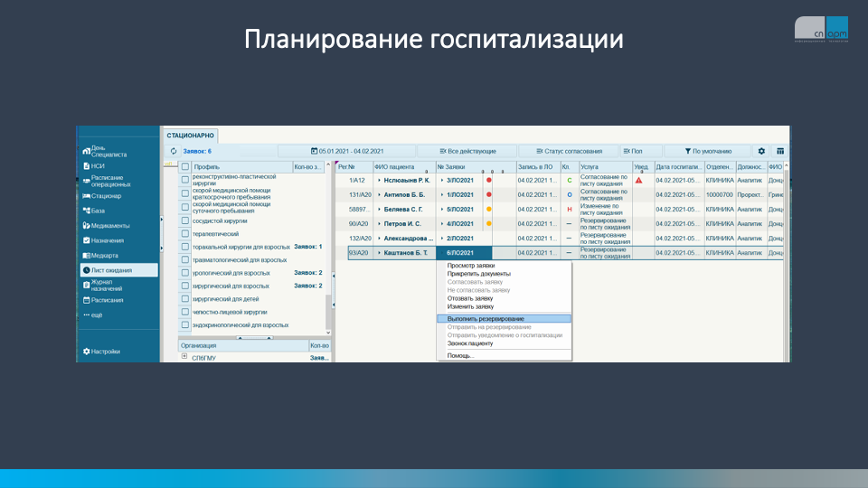Click orange status dot in 5/ЛО2021 row
868x488 pixels.
pos(489,209)
